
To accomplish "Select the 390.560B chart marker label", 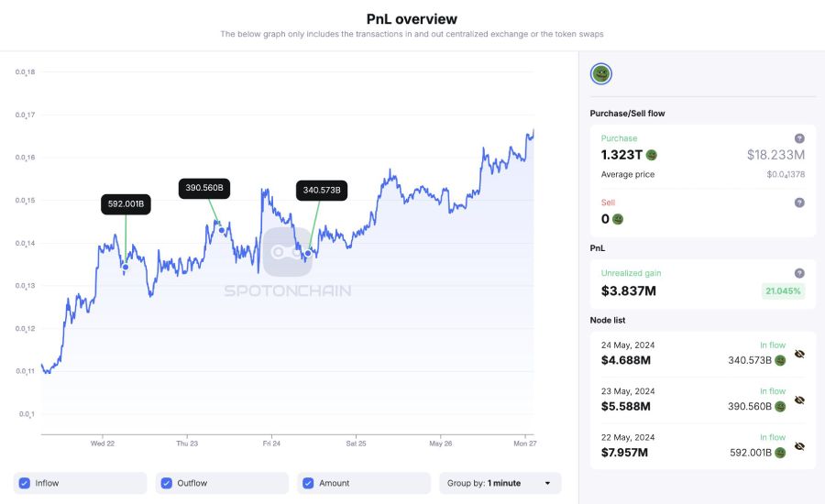I will [204, 189].
